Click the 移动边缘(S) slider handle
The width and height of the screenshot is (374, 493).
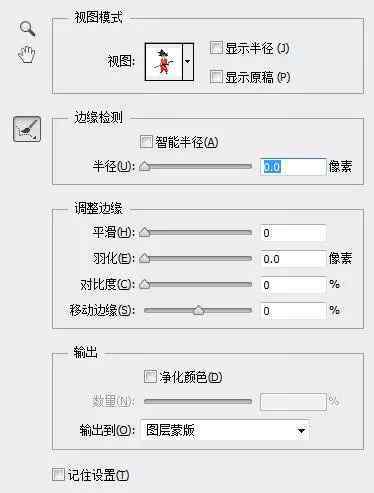click(x=199, y=310)
